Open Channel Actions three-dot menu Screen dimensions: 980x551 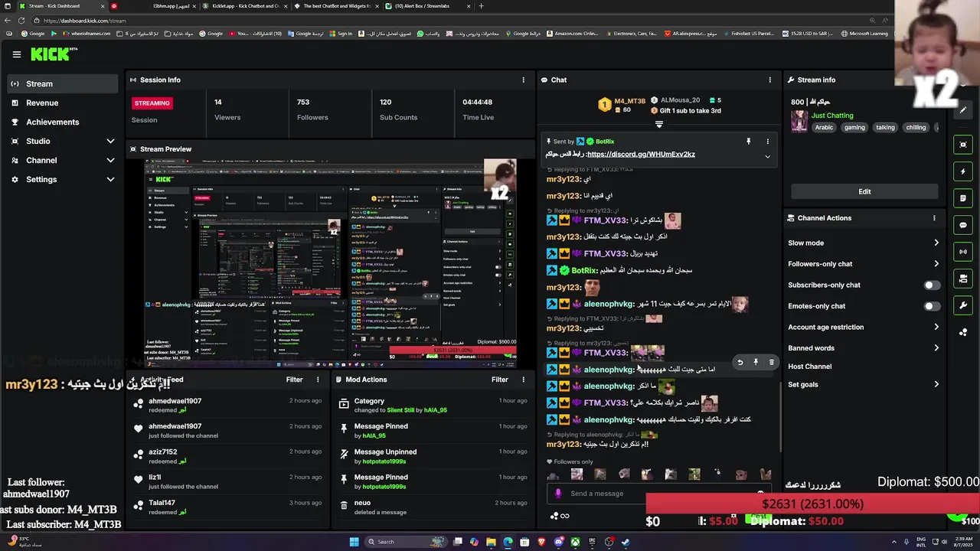934,218
